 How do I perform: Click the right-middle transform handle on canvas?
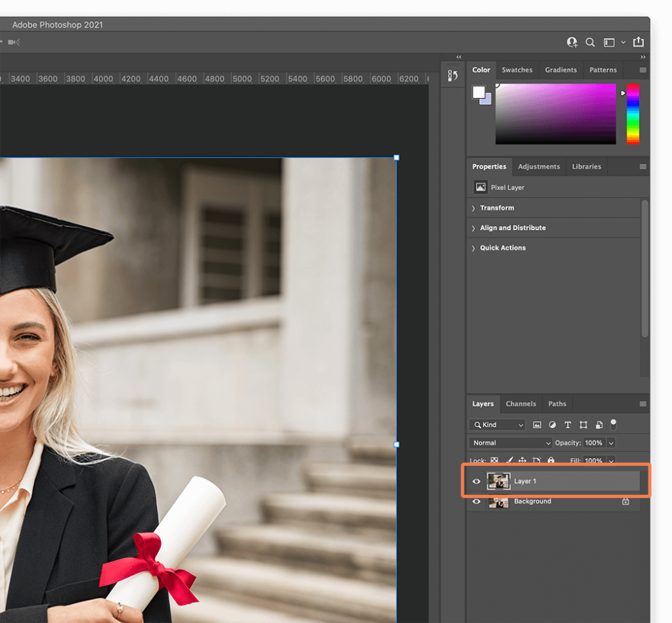click(x=396, y=445)
